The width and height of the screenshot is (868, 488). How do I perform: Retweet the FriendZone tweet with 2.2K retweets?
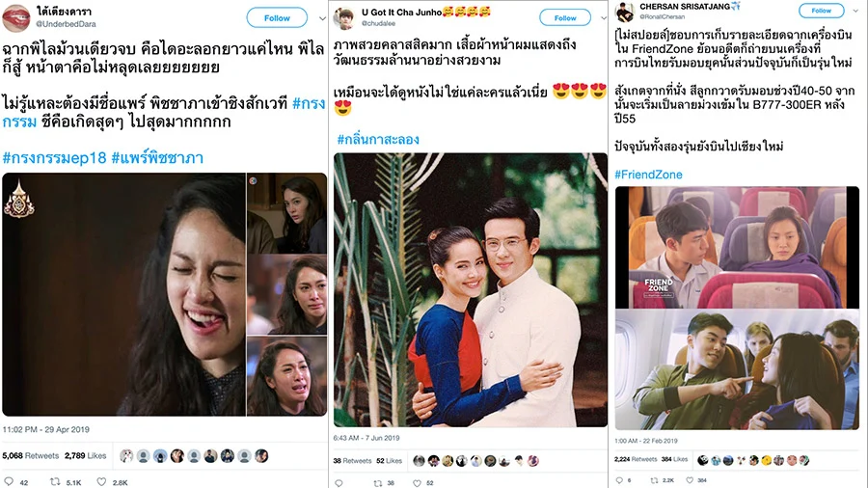point(654,480)
